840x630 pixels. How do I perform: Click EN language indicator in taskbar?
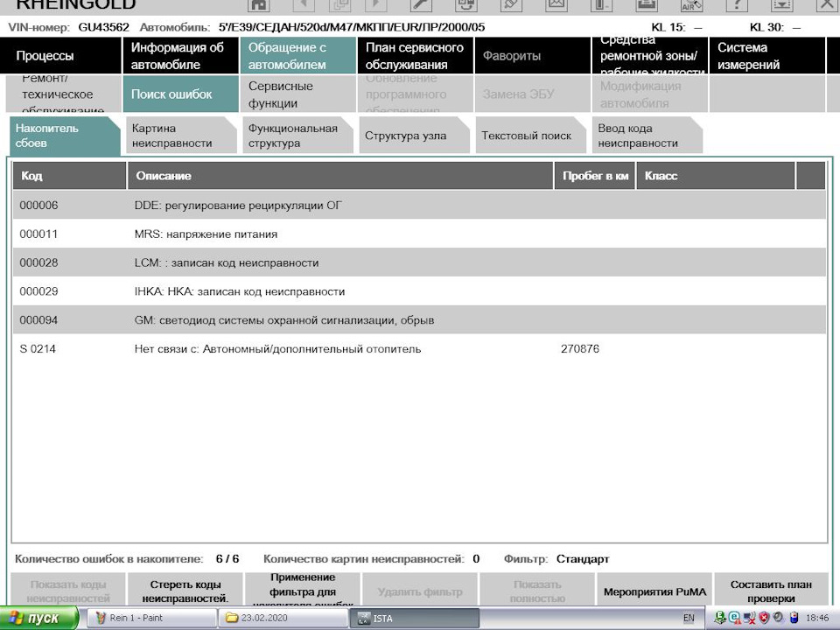coord(689,619)
